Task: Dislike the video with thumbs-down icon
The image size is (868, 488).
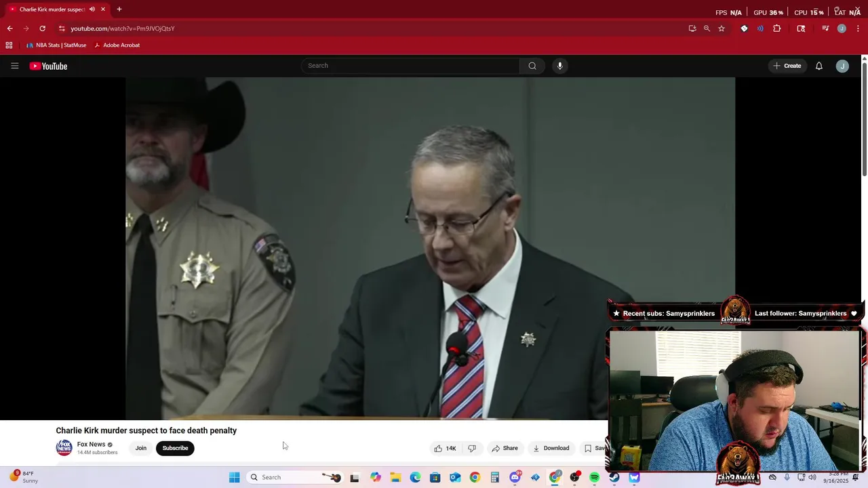Action: point(472,448)
